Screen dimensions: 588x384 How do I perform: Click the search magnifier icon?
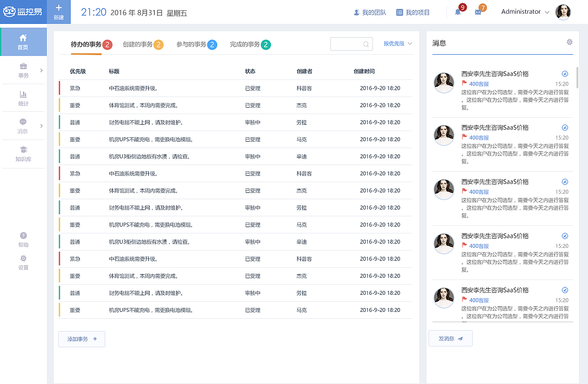(366, 44)
